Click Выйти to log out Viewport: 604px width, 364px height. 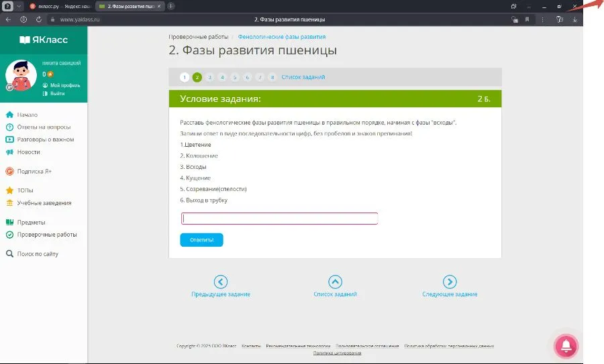coord(58,93)
